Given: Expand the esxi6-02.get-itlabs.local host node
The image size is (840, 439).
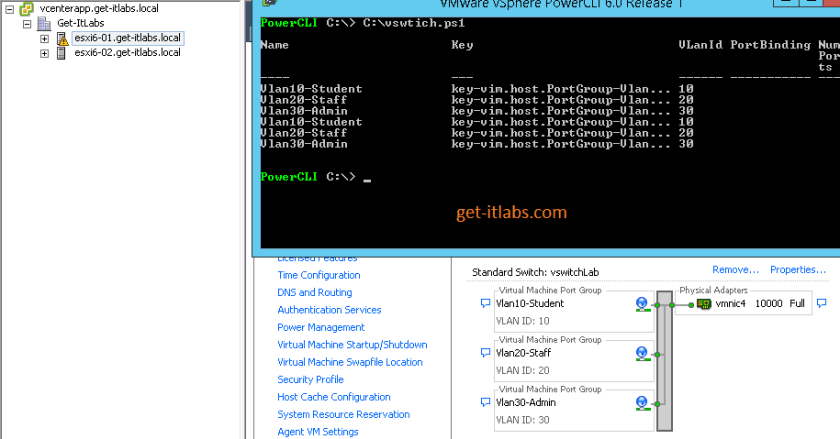Looking at the screenshot, I should point(44,54).
